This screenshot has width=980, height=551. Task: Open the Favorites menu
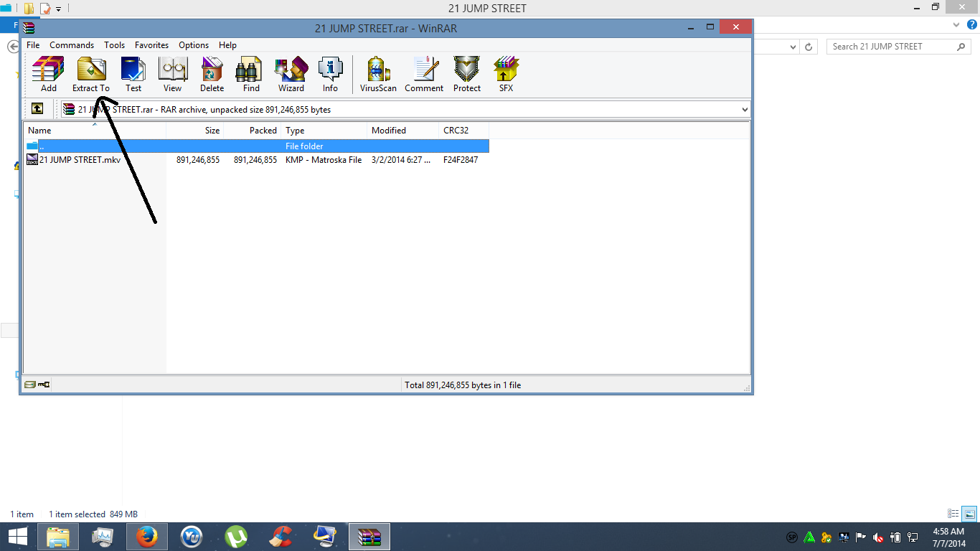tap(151, 45)
